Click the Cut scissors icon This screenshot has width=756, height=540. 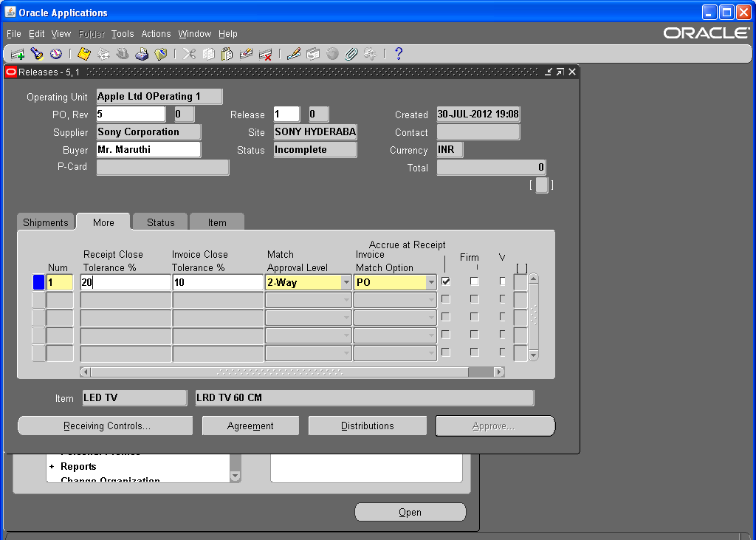click(189, 54)
